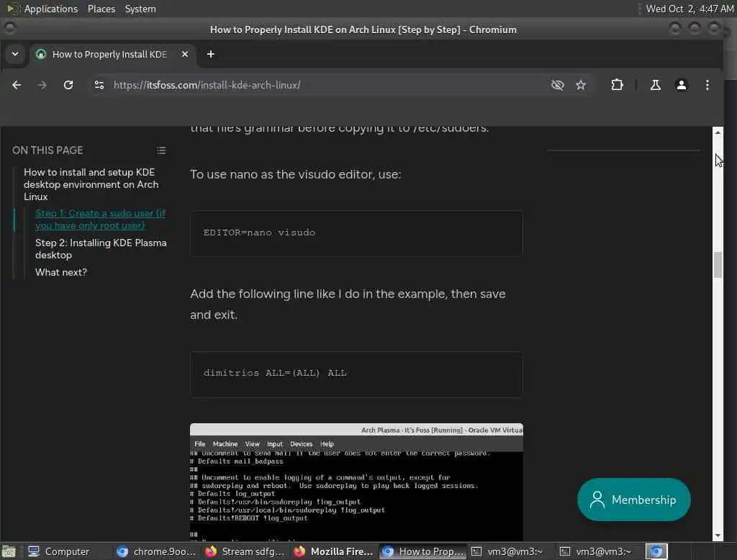Expand the tab search dropdown
The width and height of the screenshot is (737, 560).
[15, 54]
